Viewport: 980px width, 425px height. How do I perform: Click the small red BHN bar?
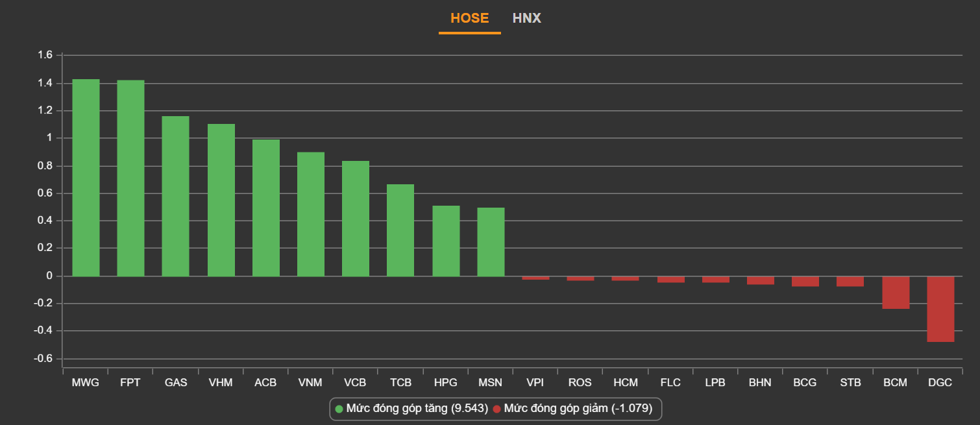[x=760, y=280]
